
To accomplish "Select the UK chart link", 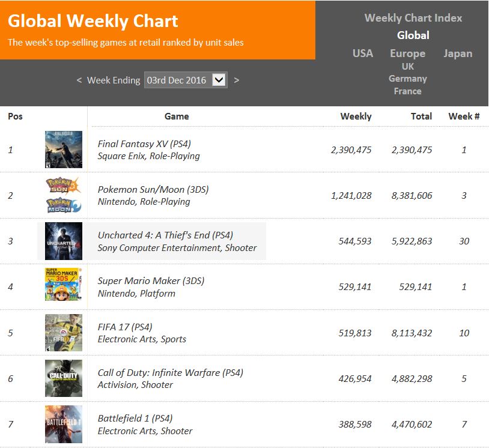I will (408, 67).
